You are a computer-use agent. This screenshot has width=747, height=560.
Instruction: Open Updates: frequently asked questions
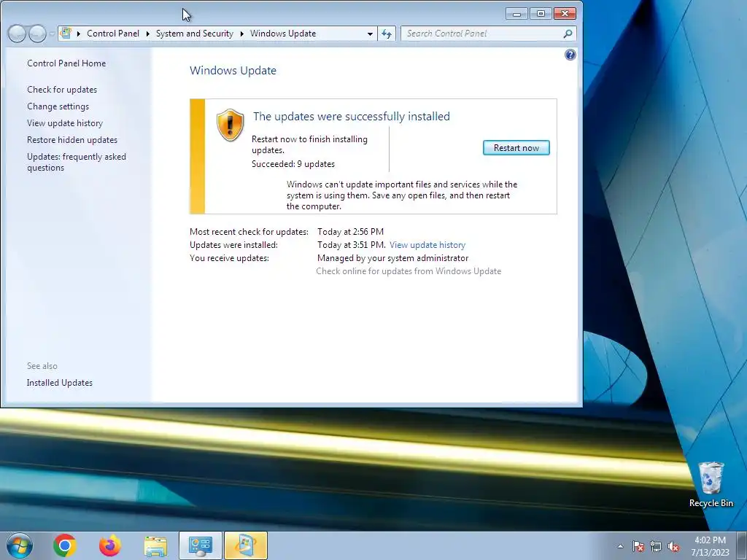point(76,162)
